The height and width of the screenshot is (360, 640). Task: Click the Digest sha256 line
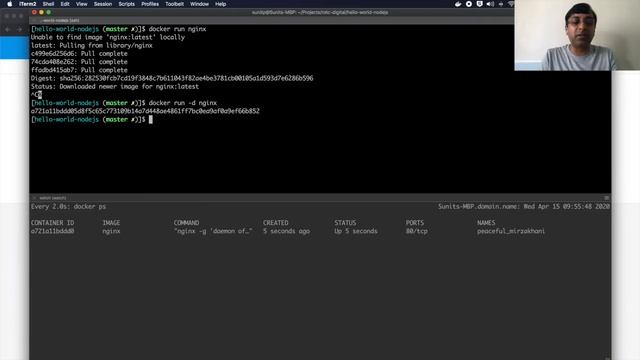(x=172, y=78)
